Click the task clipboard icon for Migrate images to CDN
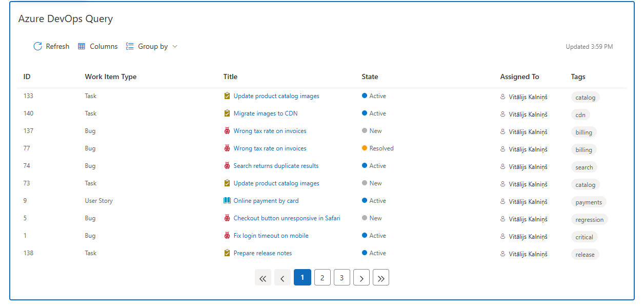 227,113
